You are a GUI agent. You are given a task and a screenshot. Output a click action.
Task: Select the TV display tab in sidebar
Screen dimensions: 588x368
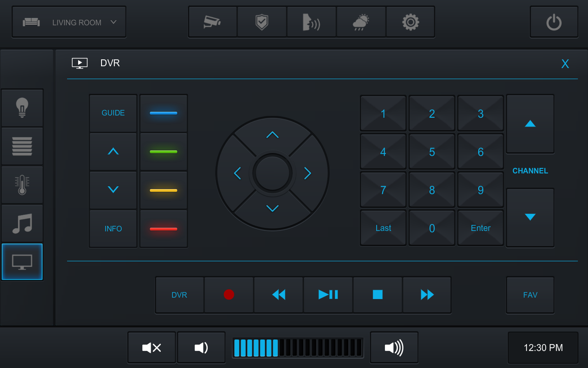(x=22, y=262)
